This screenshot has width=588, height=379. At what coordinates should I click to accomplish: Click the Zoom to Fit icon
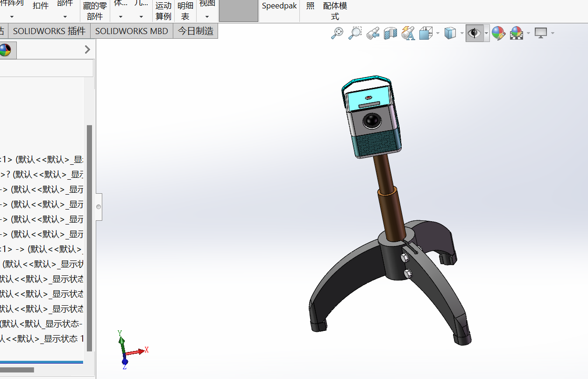(x=337, y=33)
